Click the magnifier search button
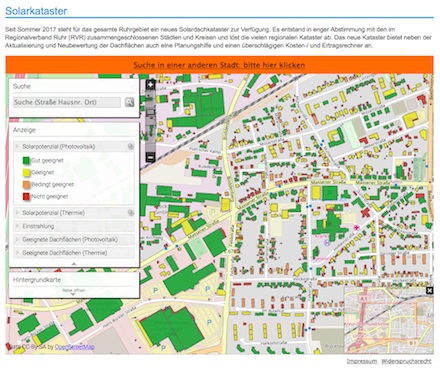The image size is (440, 371). coord(129,102)
